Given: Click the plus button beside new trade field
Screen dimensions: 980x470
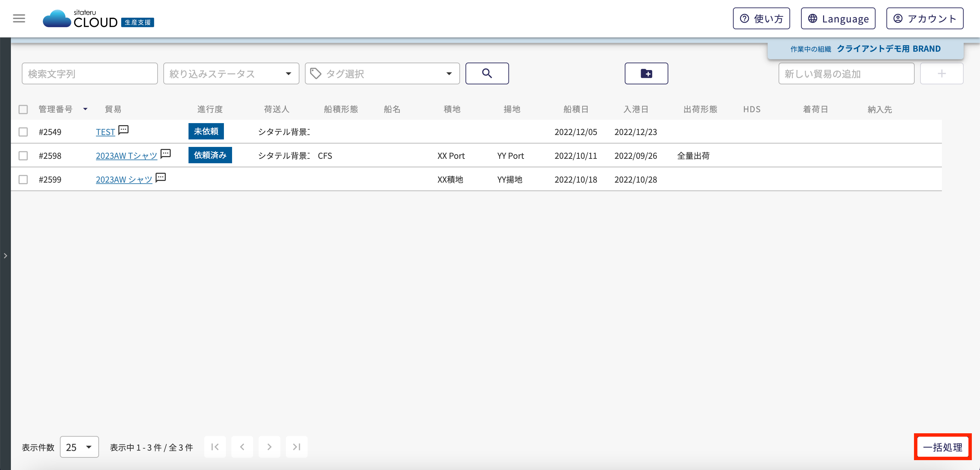Looking at the screenshot, I should [942, 73].
